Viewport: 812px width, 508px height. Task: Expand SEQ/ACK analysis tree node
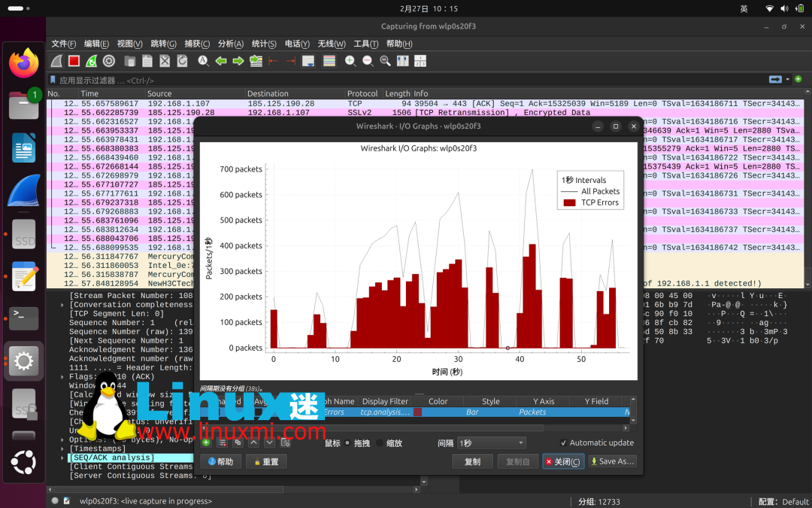(62, 458)
